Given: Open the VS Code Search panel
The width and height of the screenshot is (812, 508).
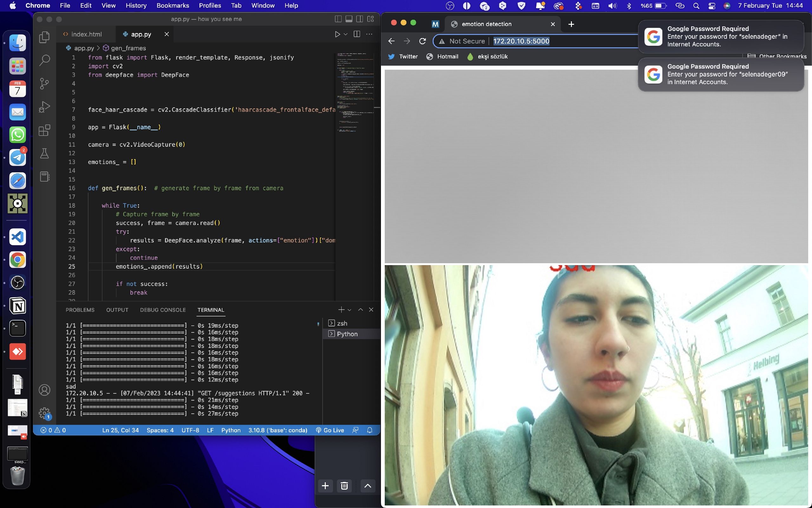Looking at the screenshot, I should pos(44,60).
